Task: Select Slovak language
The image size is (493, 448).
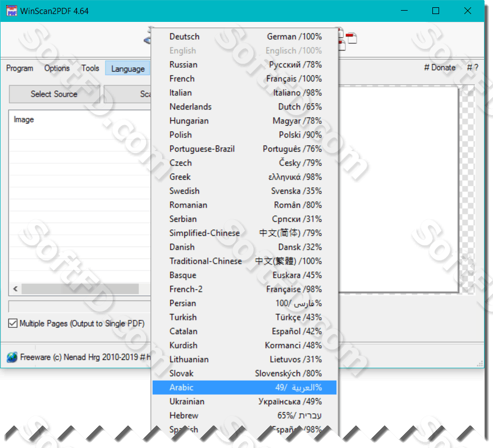Action: [x=244, y=373]
